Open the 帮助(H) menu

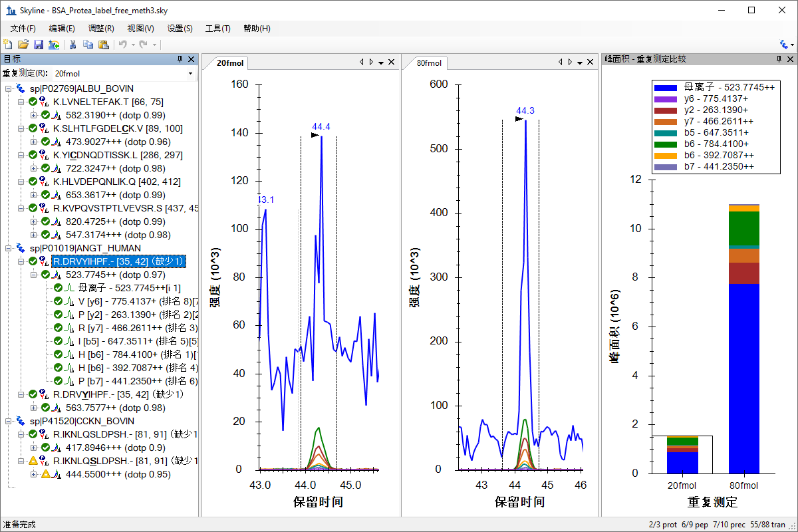coord(257,29)
